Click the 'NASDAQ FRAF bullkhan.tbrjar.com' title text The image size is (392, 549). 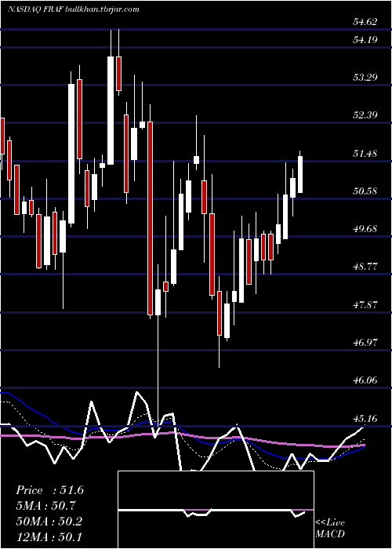click(74, 9)
